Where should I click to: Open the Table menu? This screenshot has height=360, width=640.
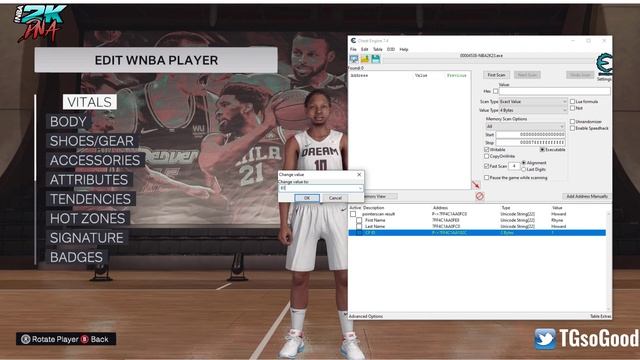[x=378, y=49]
